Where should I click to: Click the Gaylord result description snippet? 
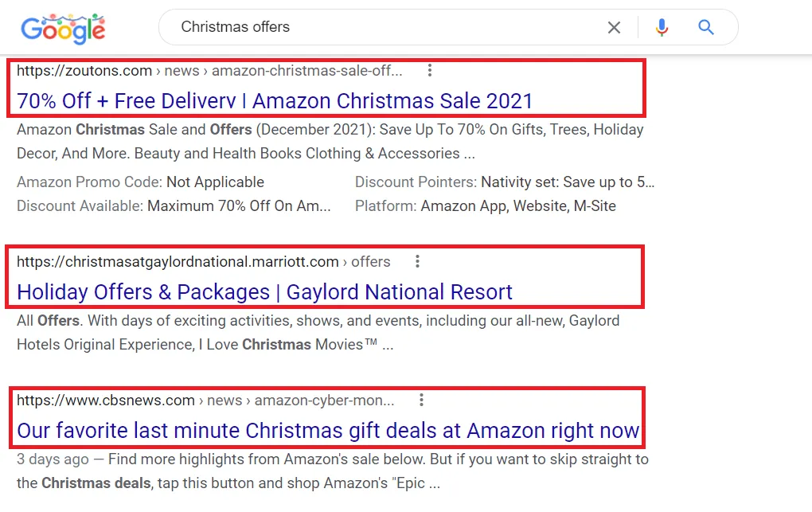tap(318, 333)
